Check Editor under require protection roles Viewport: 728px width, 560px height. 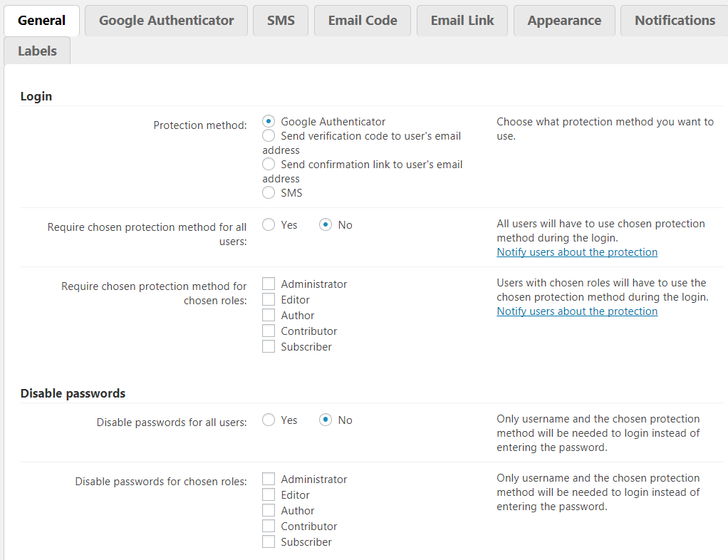(269, 300)
